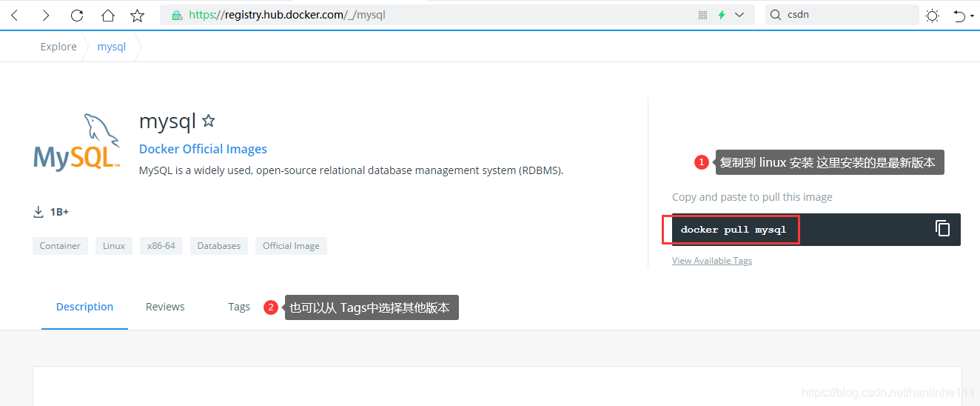Filter by the Databases tag chip
This screenshot has height=406, width=980.
[x=219, y=246]
